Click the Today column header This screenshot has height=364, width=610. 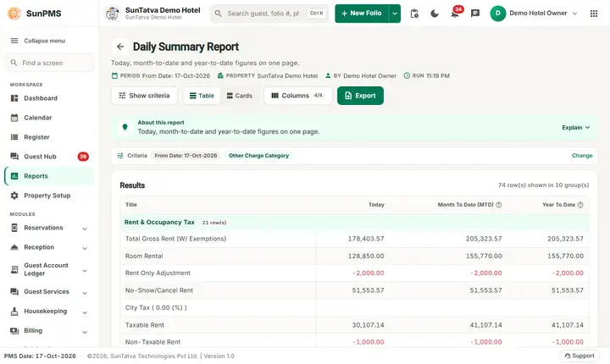coord(376,205)
